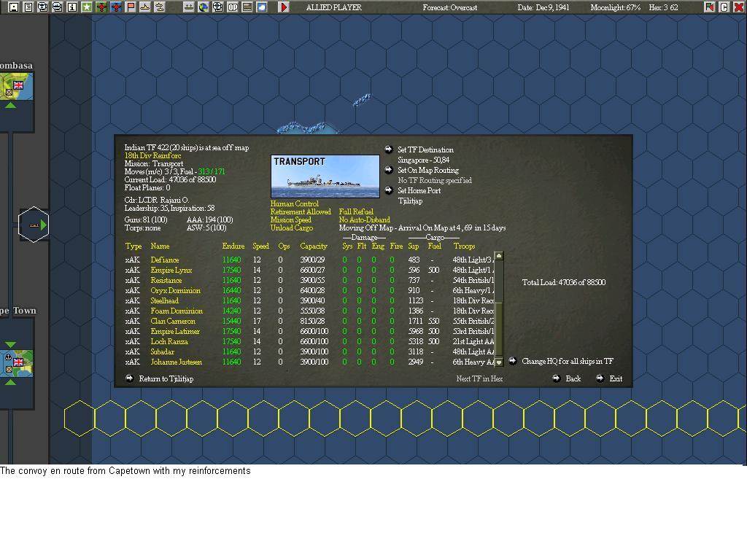
Task: Click the Cape Town base map icon
Action: 17,363
